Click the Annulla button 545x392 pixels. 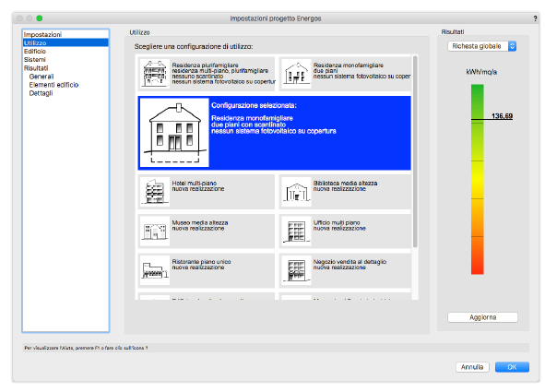point(472,367)
